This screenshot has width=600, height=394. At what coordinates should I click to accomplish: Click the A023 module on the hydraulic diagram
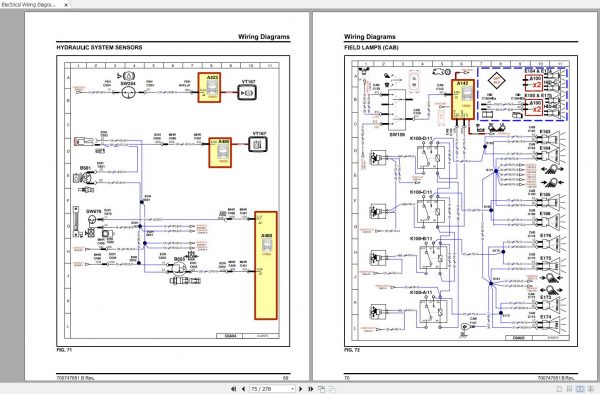point(209,88)
